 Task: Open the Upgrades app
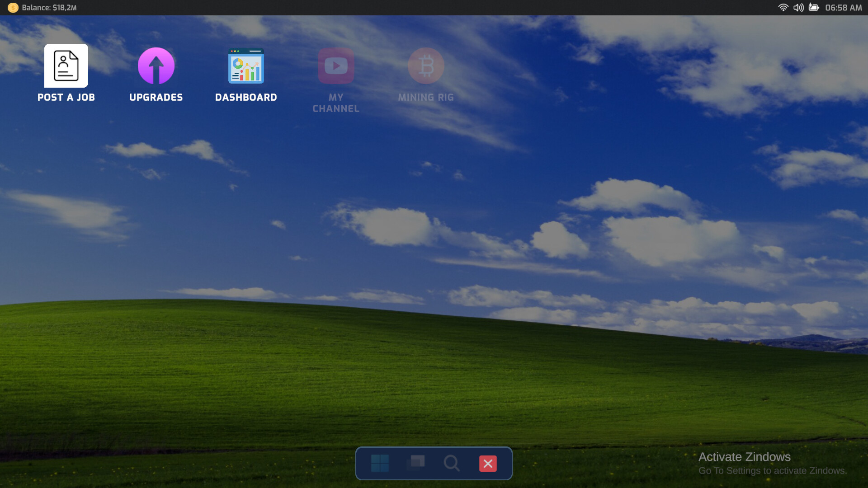click(156, 72)
